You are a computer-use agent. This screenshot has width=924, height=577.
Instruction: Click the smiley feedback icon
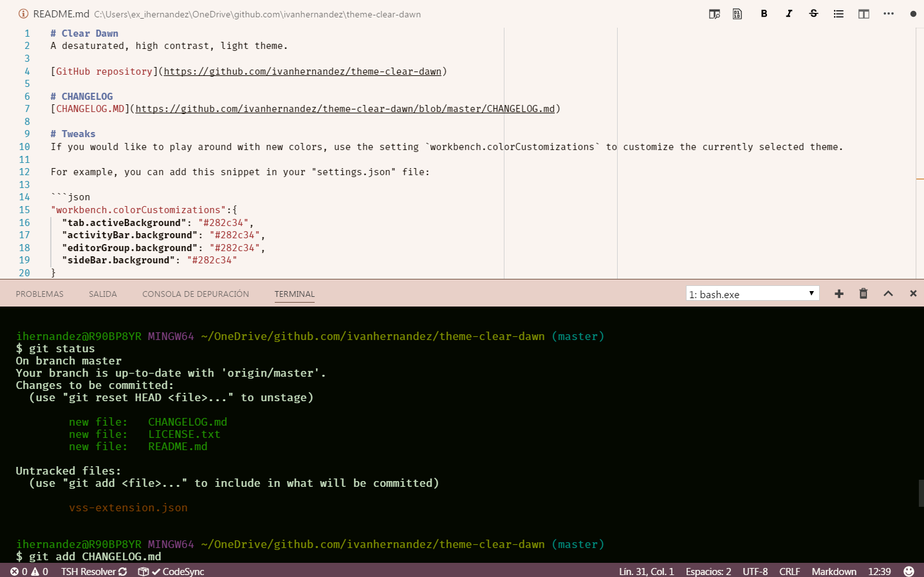[x=909, y=571]
